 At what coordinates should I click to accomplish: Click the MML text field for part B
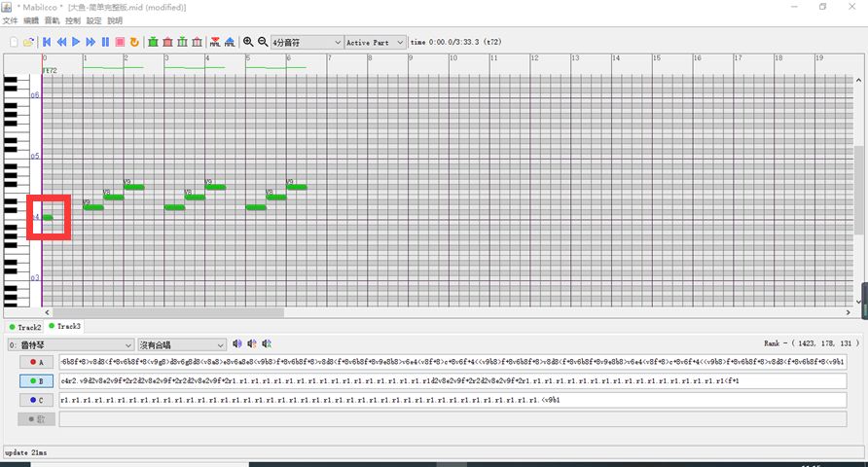[x=452, y=380]
